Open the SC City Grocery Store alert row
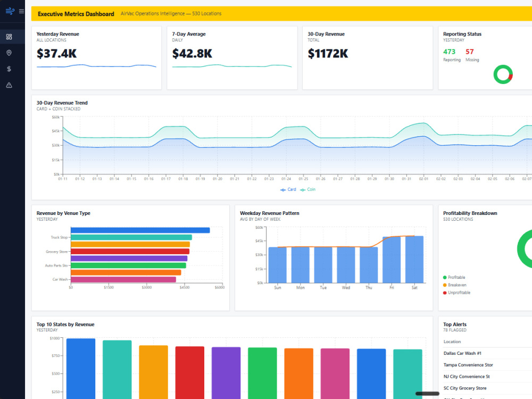 coord(487,388)
